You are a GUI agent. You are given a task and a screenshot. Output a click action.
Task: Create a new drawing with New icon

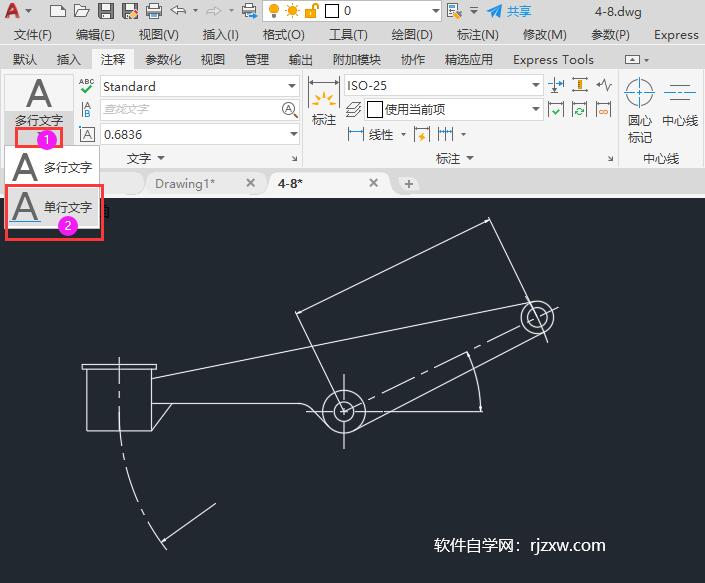[x=58, y=11]
